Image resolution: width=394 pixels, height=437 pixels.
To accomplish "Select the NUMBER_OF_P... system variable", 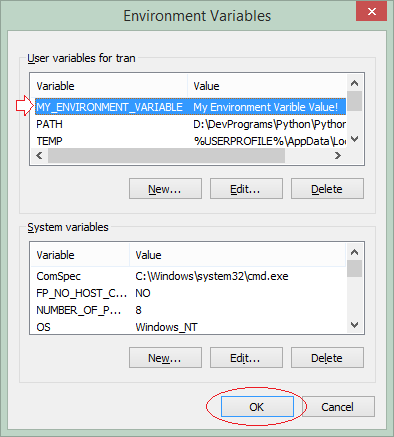I will coord(188,310).
